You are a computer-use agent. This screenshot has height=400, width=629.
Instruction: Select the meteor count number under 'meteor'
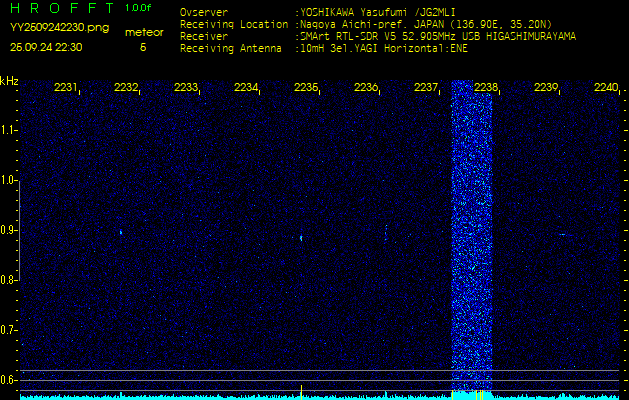coord(143,47)
